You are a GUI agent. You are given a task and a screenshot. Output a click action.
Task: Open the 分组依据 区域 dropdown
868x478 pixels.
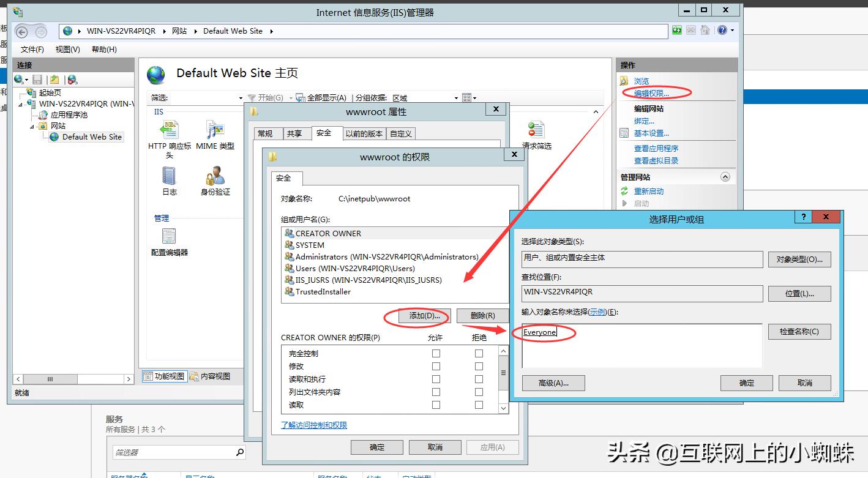(455, 97)
